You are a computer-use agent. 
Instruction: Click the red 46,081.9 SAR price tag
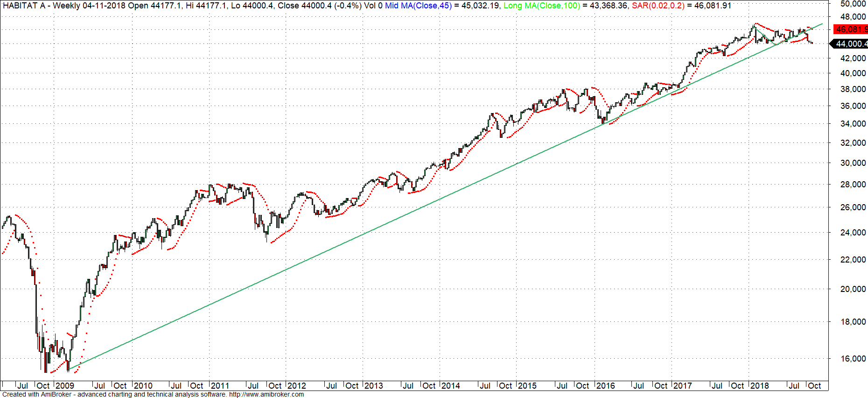pyautogui.click(x=851, y=29)
